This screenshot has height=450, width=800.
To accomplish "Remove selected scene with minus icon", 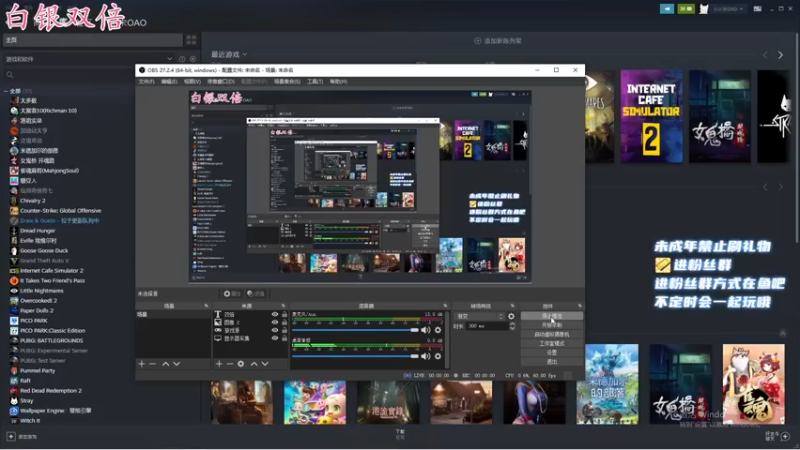I will [x=153, y=364].
